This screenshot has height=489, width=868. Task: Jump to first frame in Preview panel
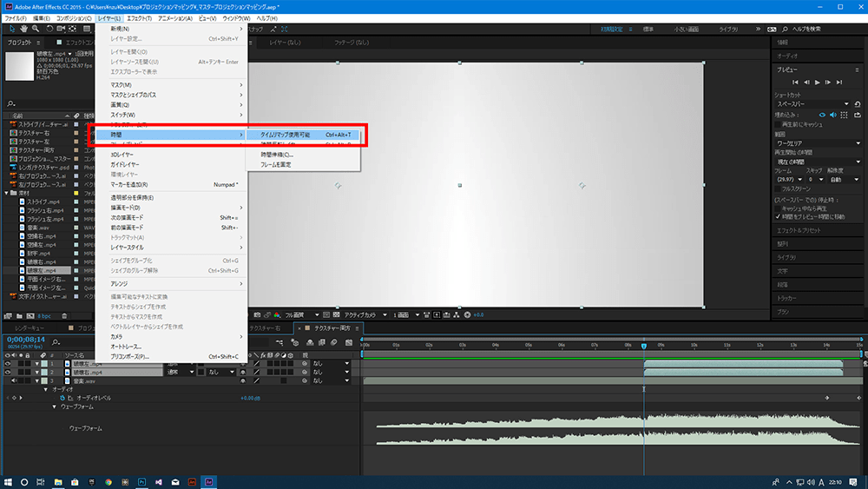coord(795,82)
